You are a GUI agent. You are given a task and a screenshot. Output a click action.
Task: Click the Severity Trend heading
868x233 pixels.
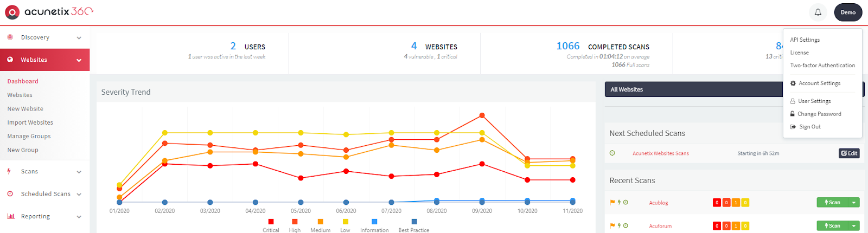[126, 92]
